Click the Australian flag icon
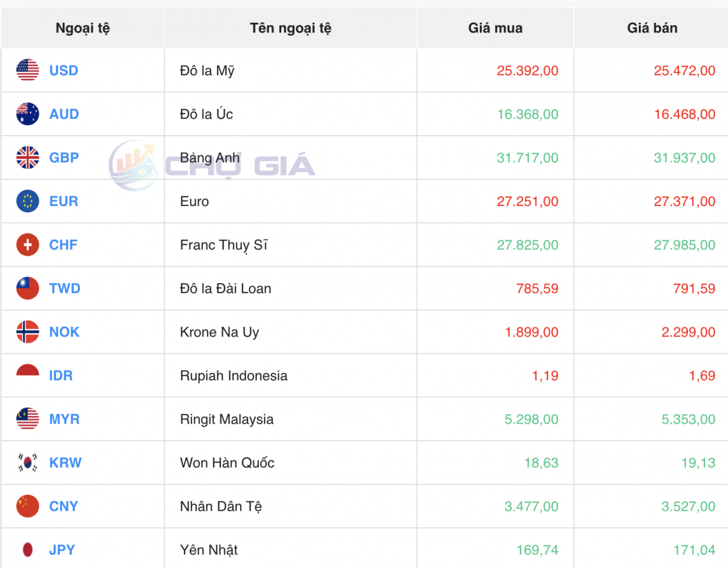Screen dimensions: 728x568 (27, 114)
